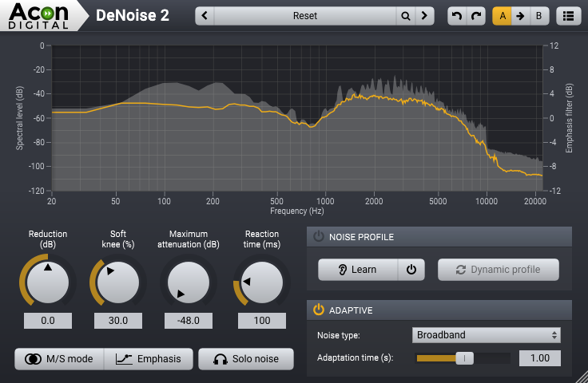This screenshot has width=588, height=383.
Task: Click the Frequency (Hz) axis label
Action: click(297, 211)
